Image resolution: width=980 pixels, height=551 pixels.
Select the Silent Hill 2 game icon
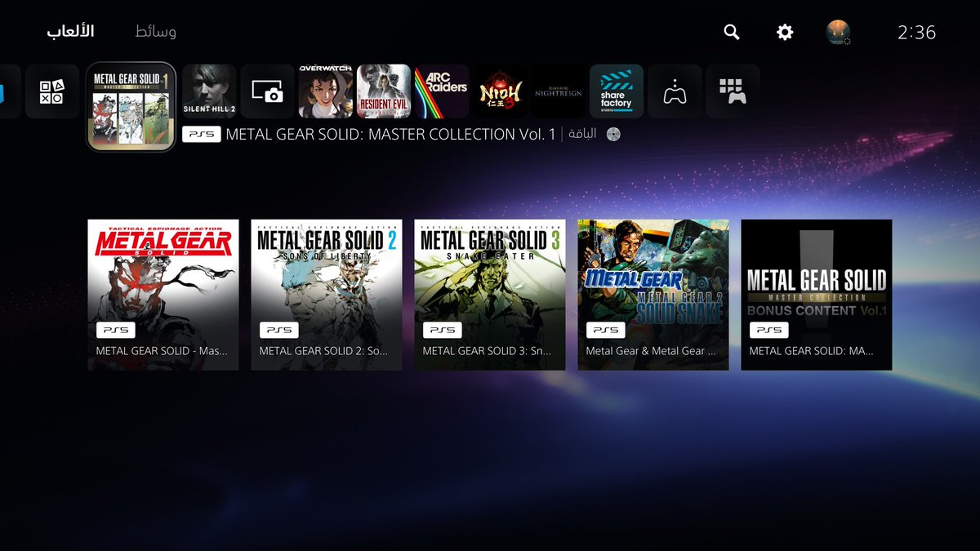click(209, 91)
